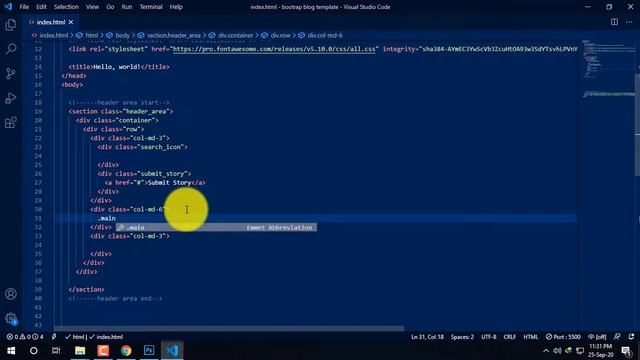
Task: Open the Extensions view
Action: [11, 122]
